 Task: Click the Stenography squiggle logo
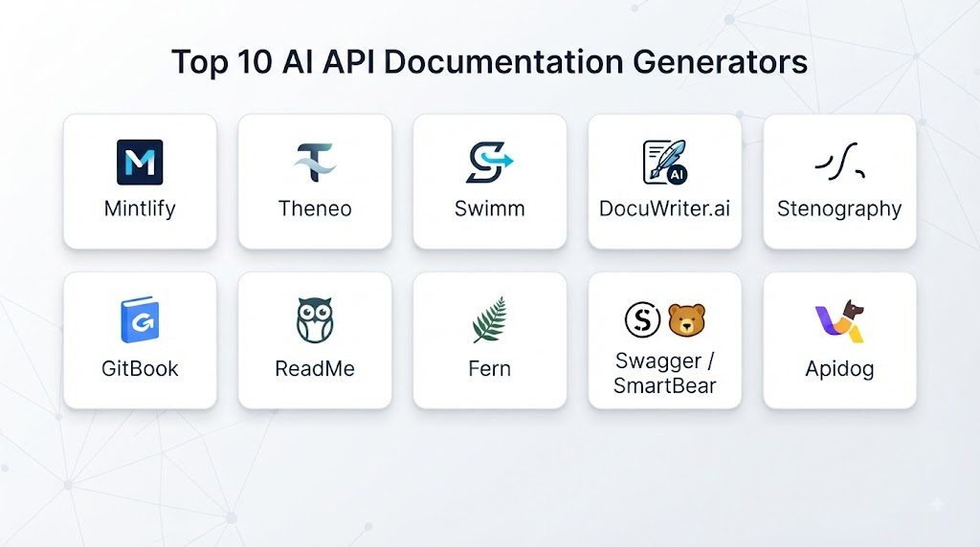(x=840, y=163)
